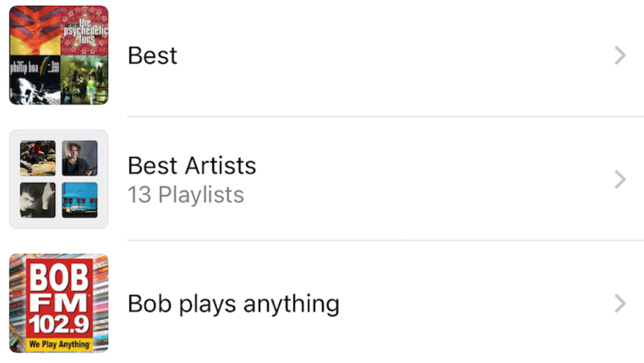The height and width of the screenshot is (363, 644).
Task: Click the green band photo cover
Action: point(84,79)
